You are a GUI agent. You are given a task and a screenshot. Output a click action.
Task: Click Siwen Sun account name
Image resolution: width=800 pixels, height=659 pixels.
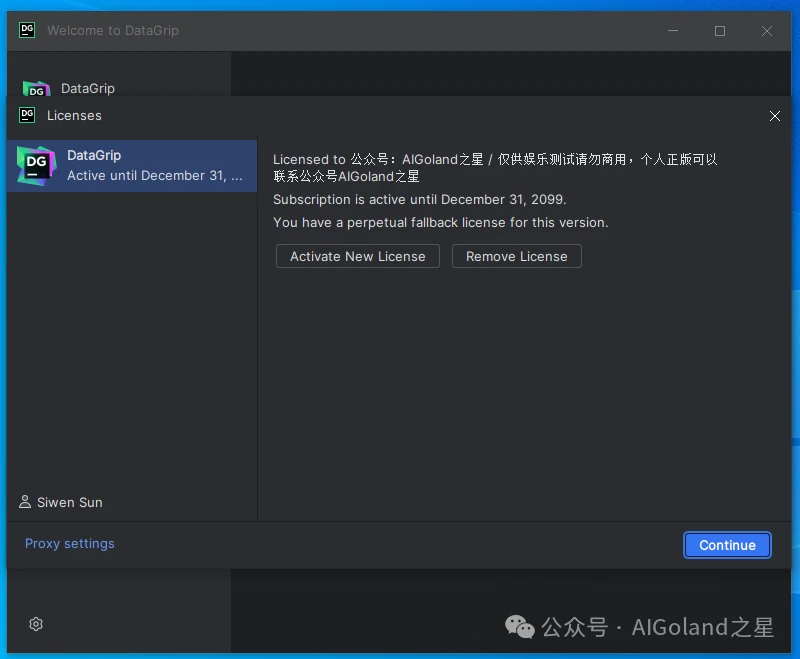point(70,502)
